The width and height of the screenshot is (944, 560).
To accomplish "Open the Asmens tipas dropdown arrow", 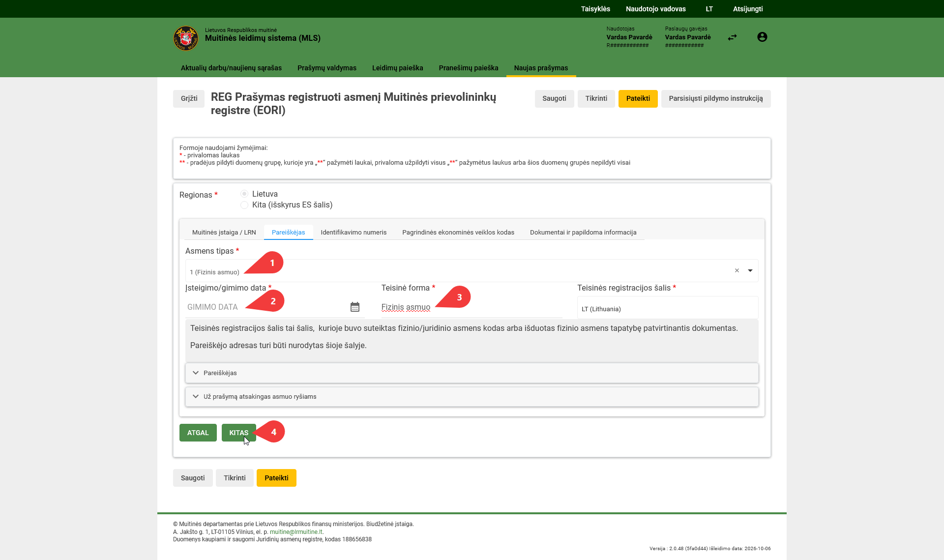I will point(750,270).
